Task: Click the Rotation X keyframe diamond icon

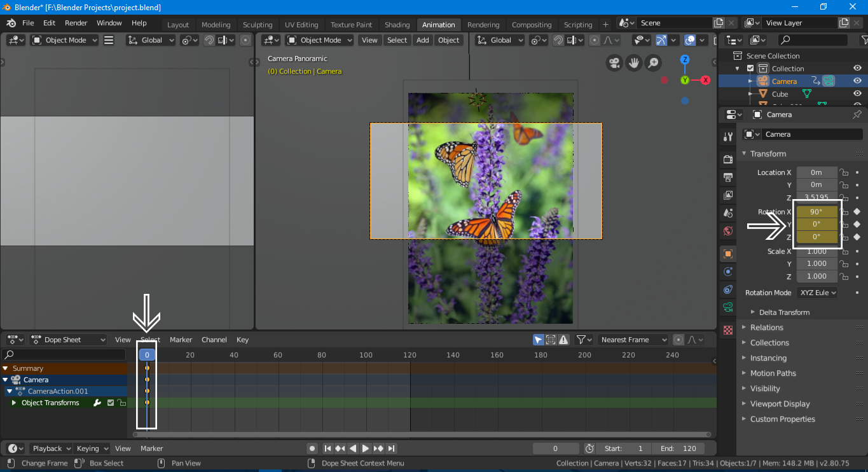Action: tap(857, 212)
